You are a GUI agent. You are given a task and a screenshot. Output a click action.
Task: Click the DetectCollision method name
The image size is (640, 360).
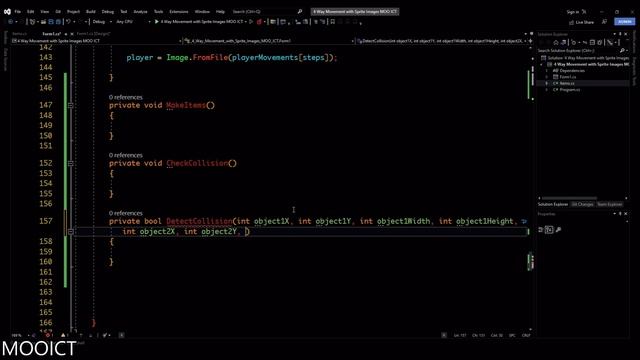199,221
